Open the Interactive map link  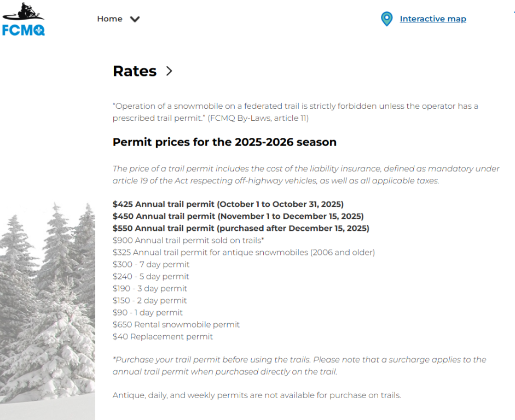click(x=433, y=19)
